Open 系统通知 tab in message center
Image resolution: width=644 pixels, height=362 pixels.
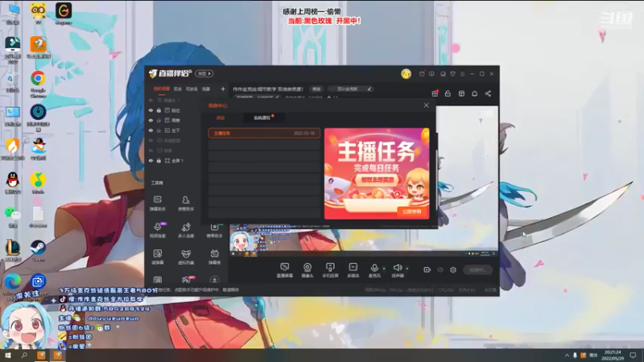262,117
